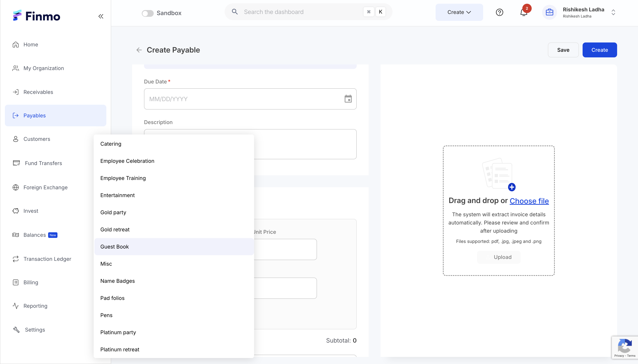Click the search magnifier icon
The image size is (638, 364).
coord(234,12)
